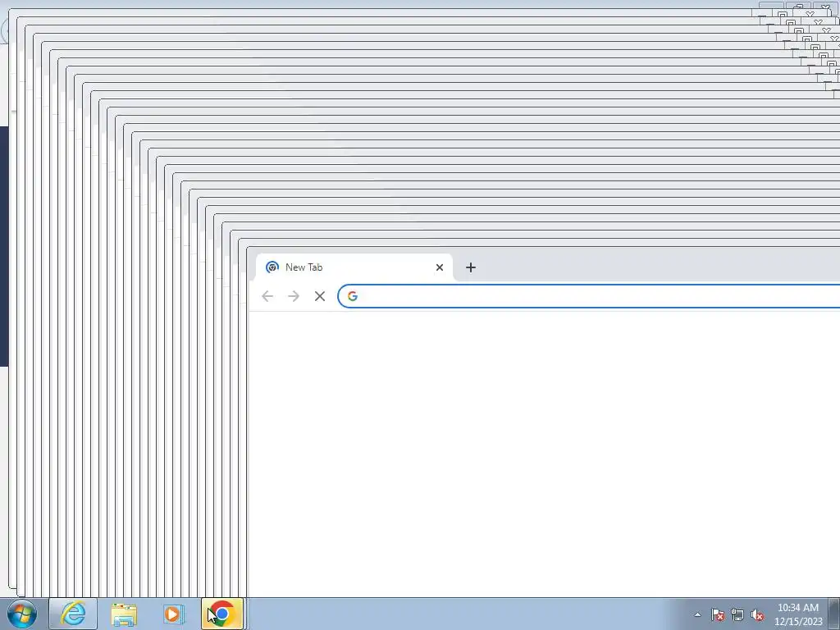Open Windows Media Player from taskbar
Viewport: 840px width, 630px height.
pyautogui.click(x=173, y=614)
